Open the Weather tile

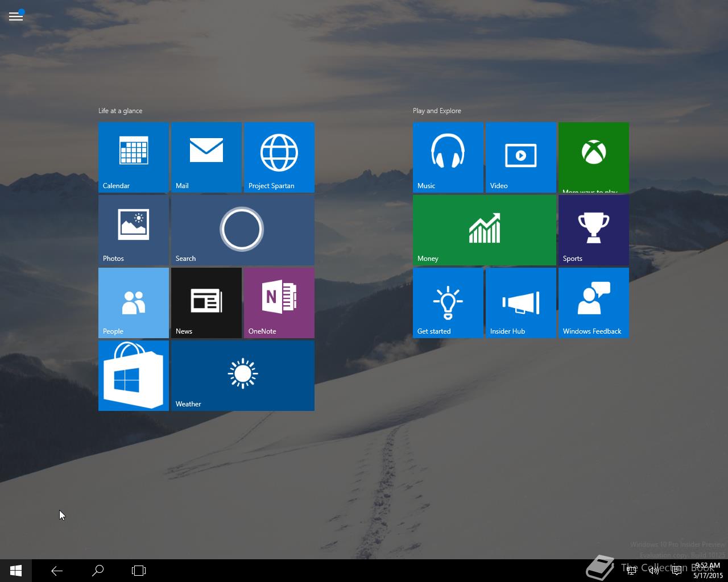[x=243, y=376]
